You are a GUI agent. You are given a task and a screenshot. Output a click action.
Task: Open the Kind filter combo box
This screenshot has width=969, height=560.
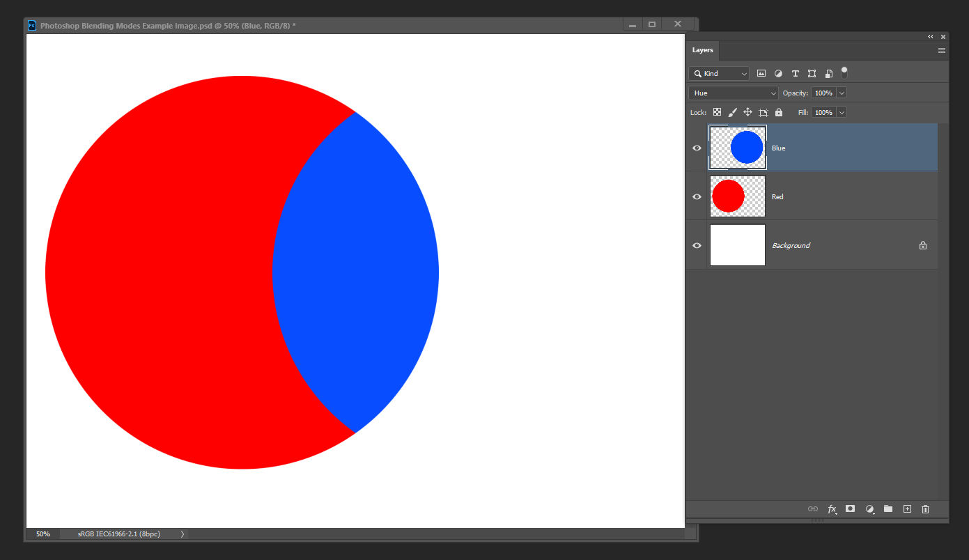click(x=718, y=73)
